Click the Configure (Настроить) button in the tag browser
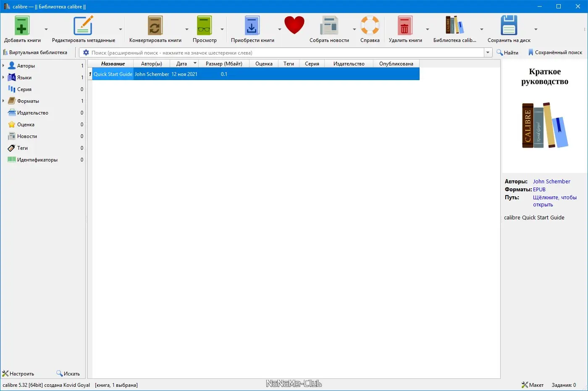The width and height of the screenshot is (588, 391). click(x=18, y=373)
